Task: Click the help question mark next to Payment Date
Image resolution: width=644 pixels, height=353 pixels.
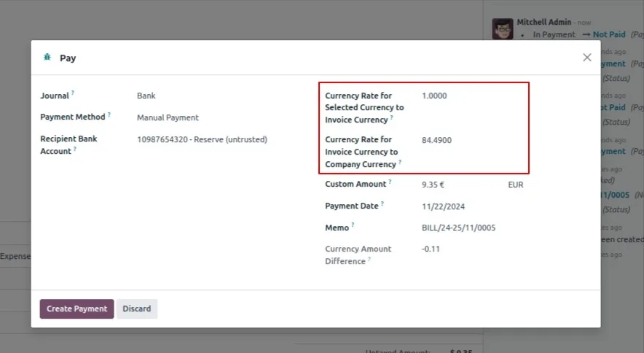Action: click(382, 203)
